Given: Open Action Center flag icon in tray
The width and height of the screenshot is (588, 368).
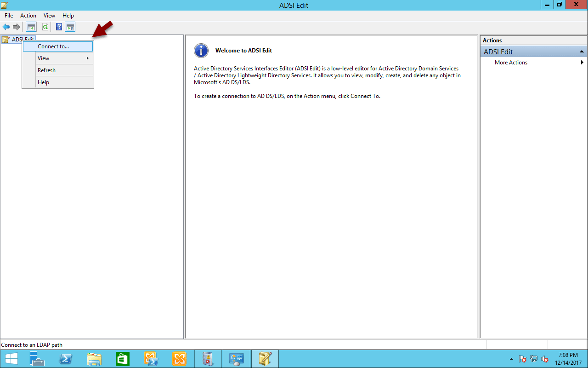Looking at the screenshot, I should [x=523, y=359].
